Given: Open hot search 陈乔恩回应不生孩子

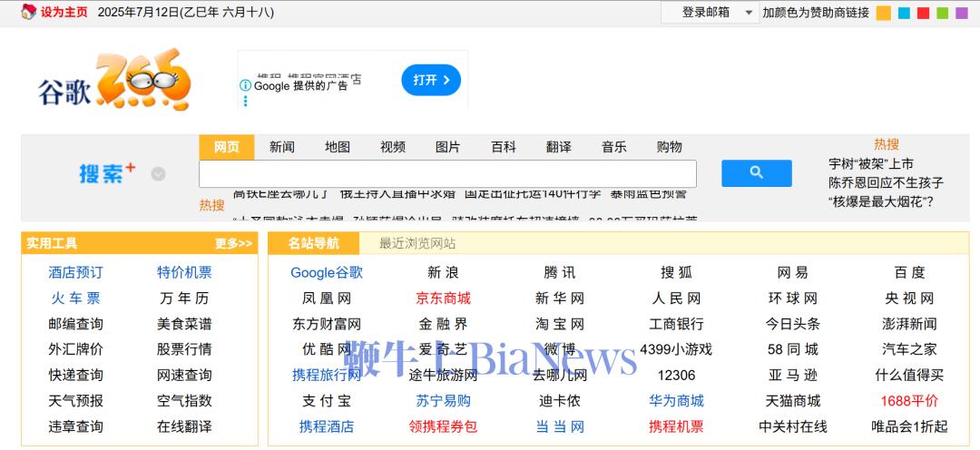Looking at the screenshot, I should 886,183.
